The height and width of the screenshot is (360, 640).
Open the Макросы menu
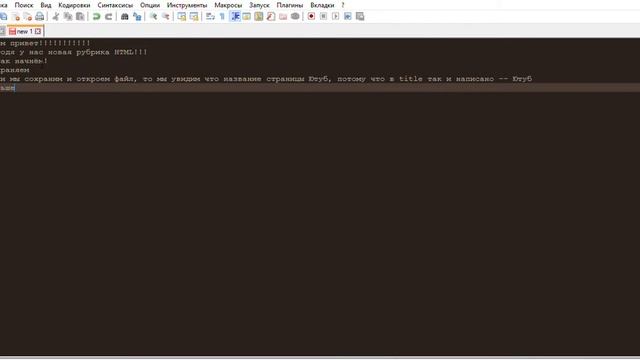tap(228, 5)
